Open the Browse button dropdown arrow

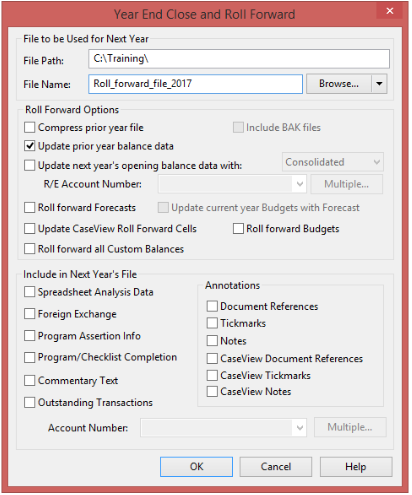point(379,84)
